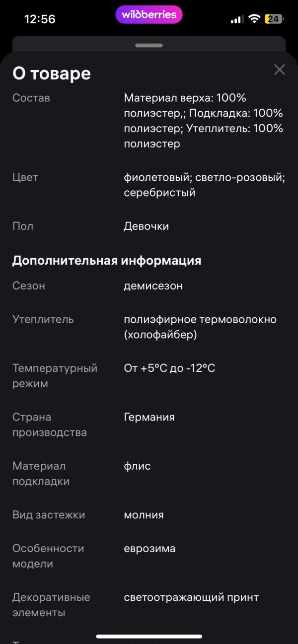The height and width of the screenshot is (644, 298).
Task: Tap the sheet drag handle at top
Action: click(x=149, y=45)
